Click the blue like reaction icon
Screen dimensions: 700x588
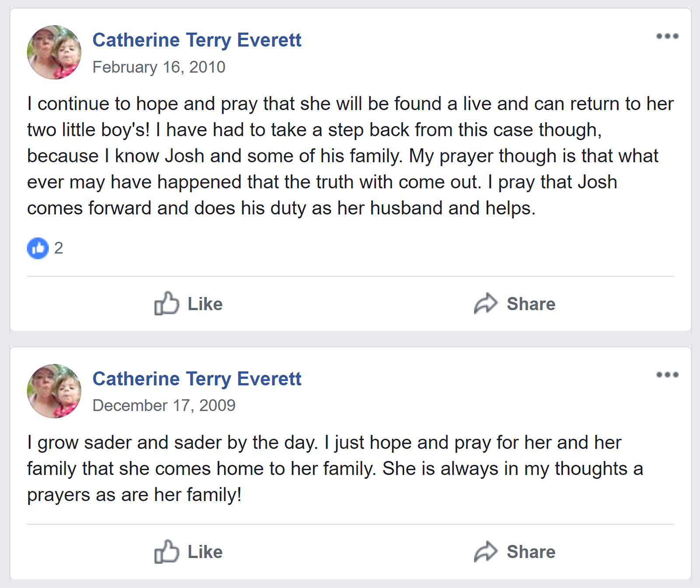(x=38, y=248)
